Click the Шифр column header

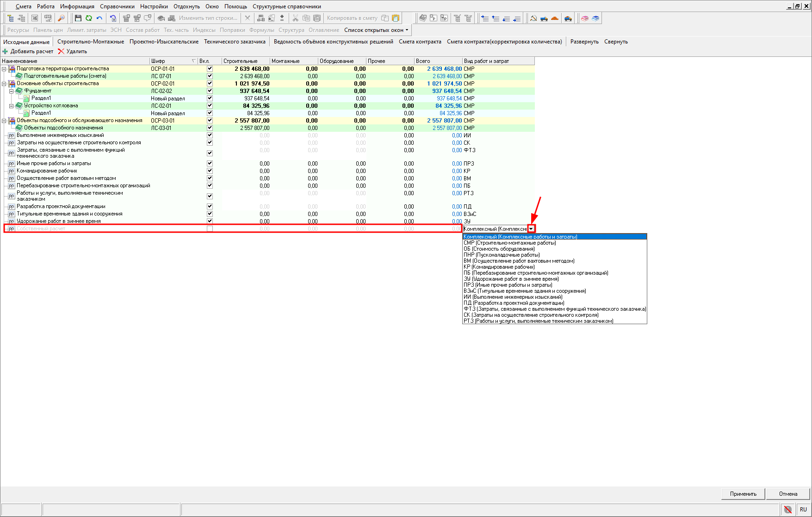click(171, 61)
